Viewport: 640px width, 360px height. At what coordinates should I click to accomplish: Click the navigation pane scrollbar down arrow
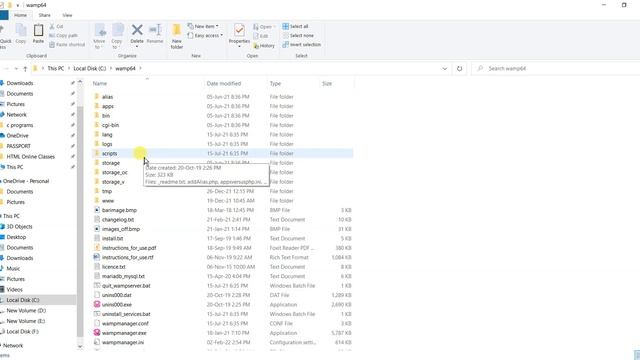80,347
